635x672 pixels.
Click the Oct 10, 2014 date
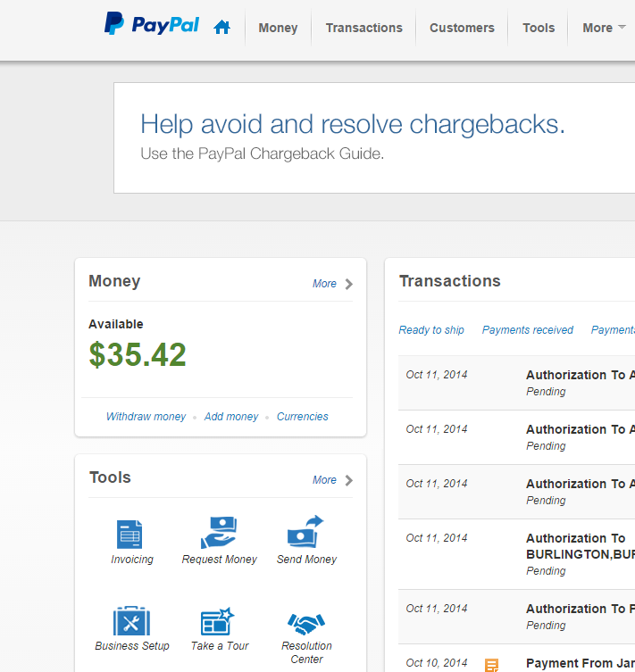click(437, 663)
